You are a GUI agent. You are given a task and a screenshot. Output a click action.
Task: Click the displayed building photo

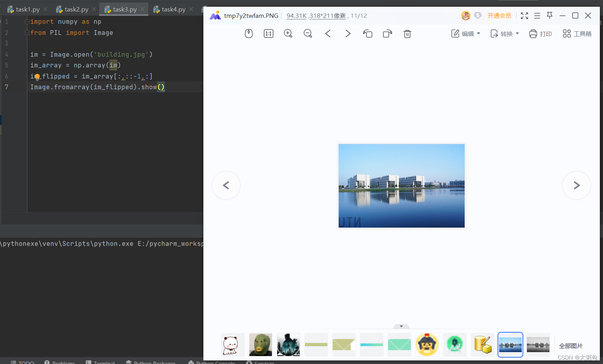[x=401, y=186]
